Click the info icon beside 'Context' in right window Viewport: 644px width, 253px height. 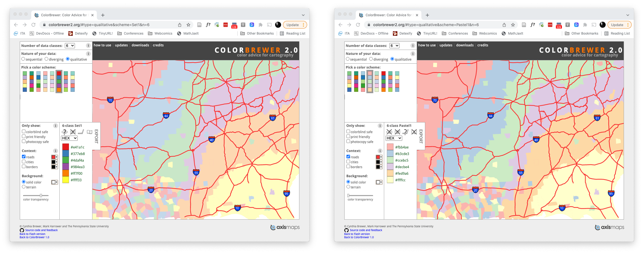click(380, 151)
